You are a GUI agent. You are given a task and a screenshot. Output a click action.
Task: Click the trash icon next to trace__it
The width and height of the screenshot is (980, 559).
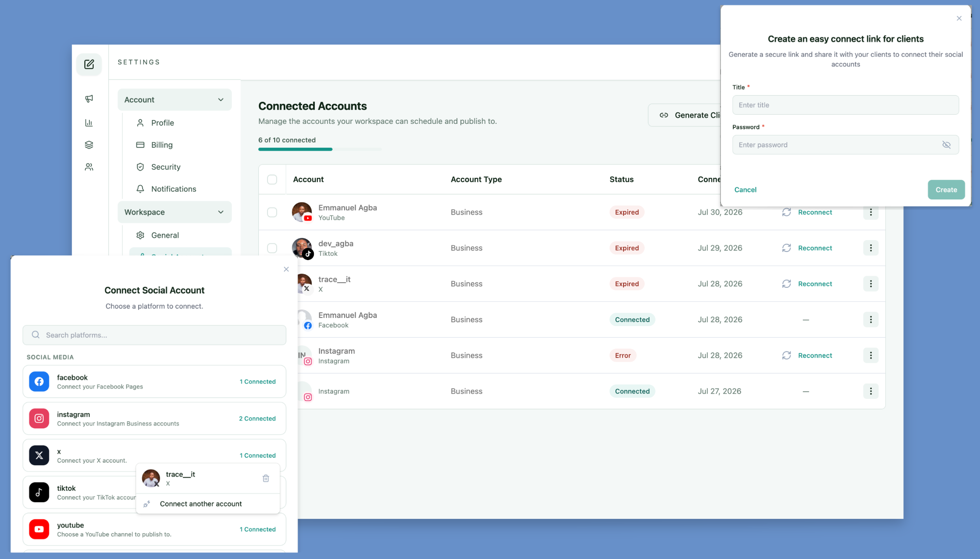(266, 478)
